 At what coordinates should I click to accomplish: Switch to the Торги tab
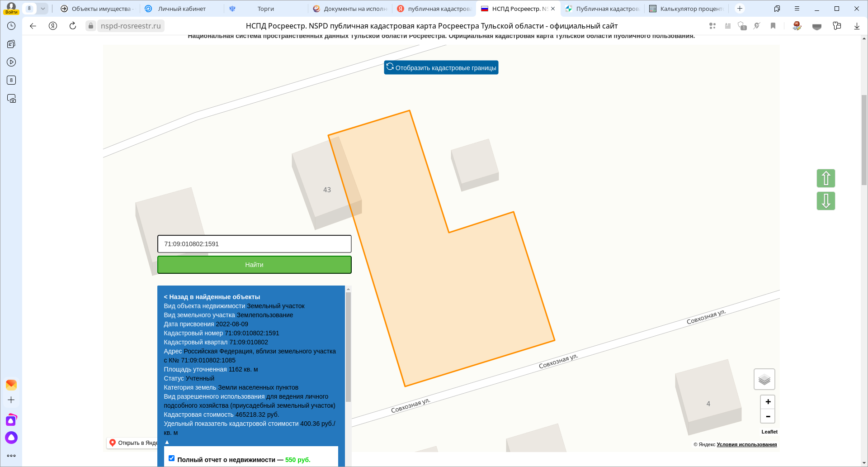click(265, 9)
